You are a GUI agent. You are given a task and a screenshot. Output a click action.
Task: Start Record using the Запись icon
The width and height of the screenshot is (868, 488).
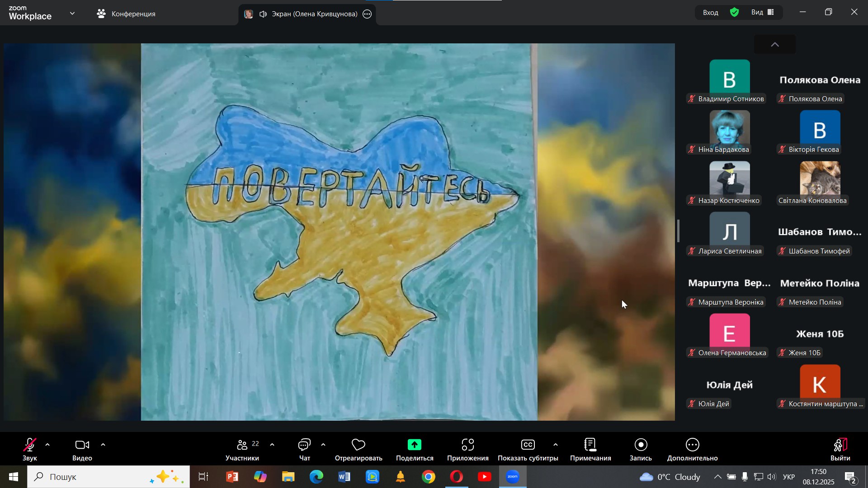click(641, 446)
